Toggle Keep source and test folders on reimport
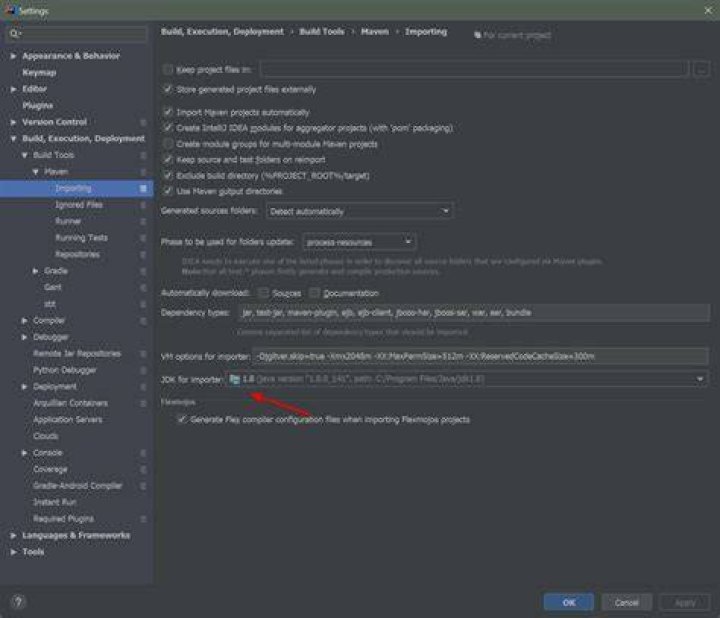The width and height of the screenshot is (720, 618). tap(168, 159)
